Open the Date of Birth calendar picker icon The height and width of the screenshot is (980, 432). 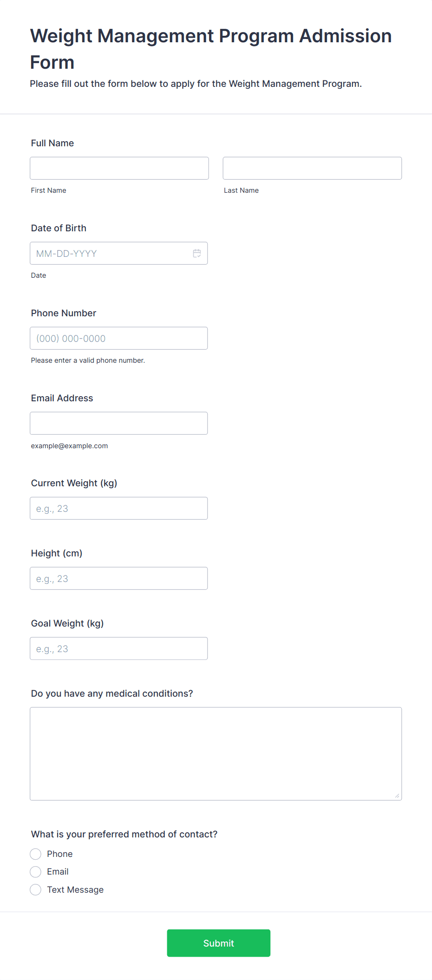coord(197,253)
